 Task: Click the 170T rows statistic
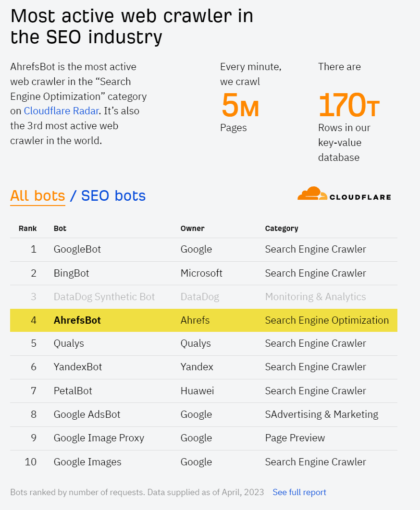click(349, 105)
